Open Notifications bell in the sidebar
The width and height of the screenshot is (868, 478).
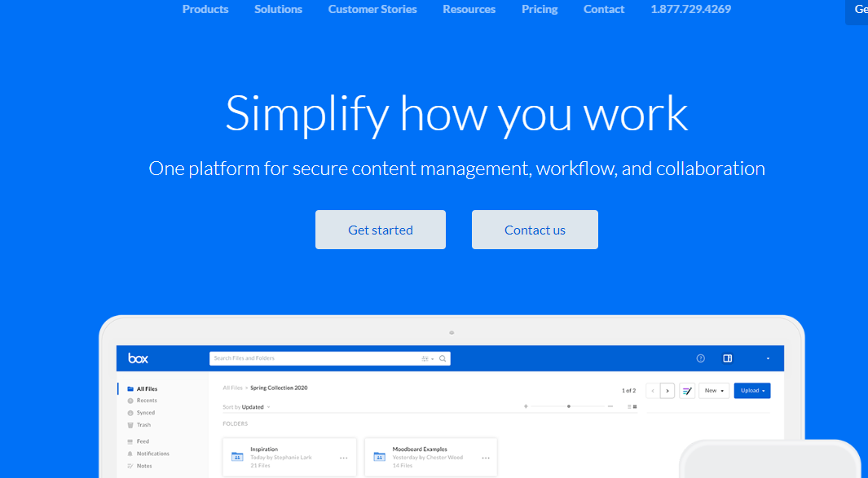pyautogui.click(x=152, y=454)
